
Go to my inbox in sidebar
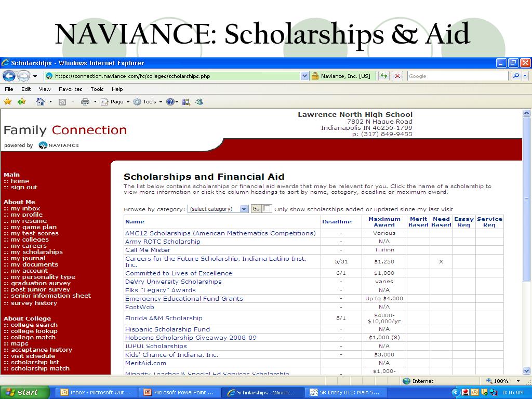[25, 208]
